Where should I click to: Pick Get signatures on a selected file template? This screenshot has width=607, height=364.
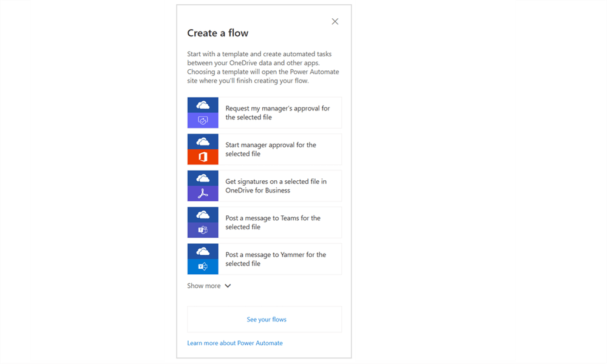point(276,186)
